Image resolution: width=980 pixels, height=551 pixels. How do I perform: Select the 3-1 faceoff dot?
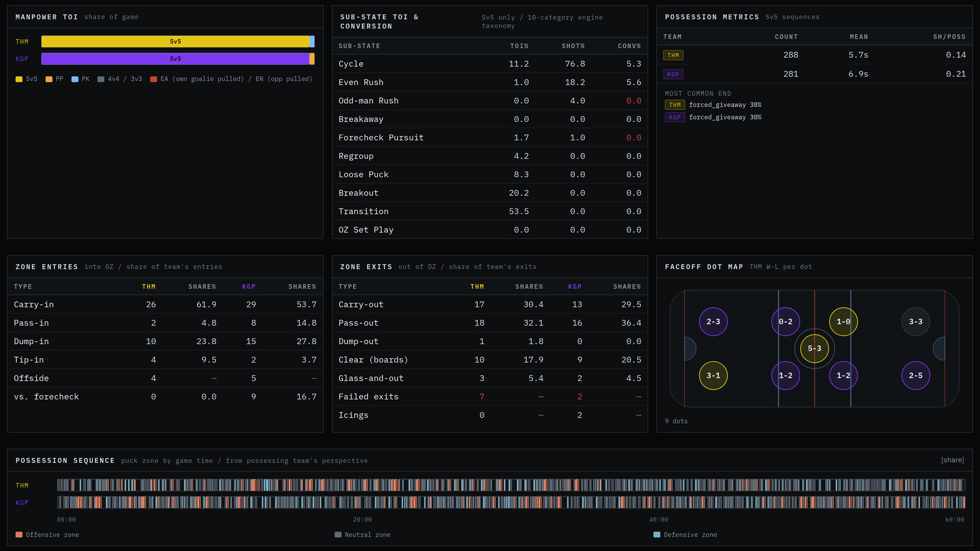click(x=713, y=375)
